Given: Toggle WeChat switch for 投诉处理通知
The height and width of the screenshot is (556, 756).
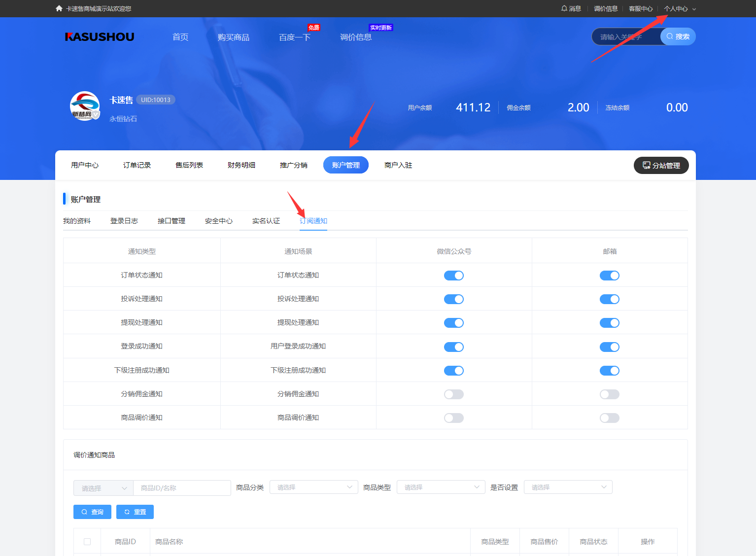Looking at the screenshot, I should coord(454,299).
